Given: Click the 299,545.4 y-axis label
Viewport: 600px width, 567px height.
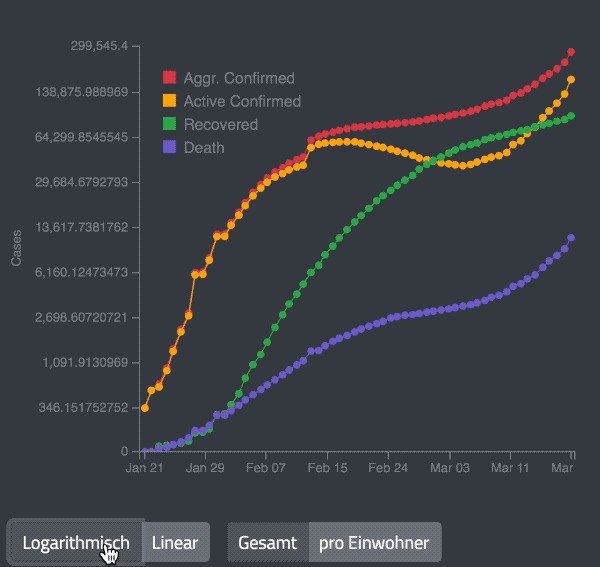Looking at the screenshot, I should (99, 46).
